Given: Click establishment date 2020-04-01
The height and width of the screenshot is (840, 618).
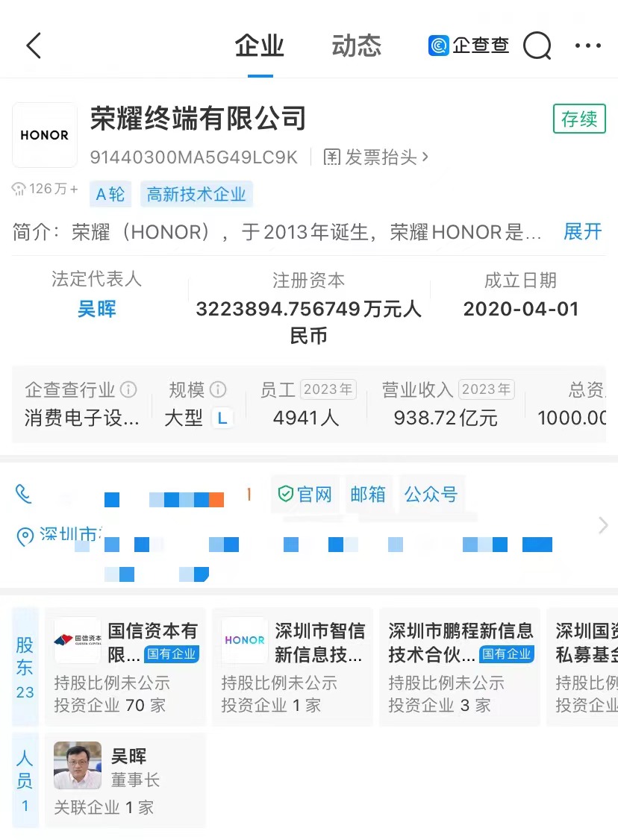Looking at the screenshot, I should click(x=521, y=309).
